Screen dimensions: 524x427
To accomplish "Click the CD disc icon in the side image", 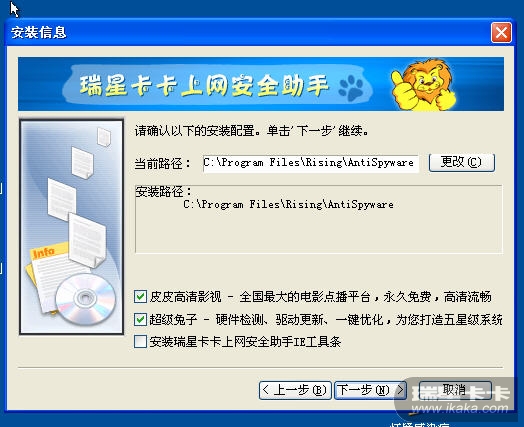I will coord(86,298).
